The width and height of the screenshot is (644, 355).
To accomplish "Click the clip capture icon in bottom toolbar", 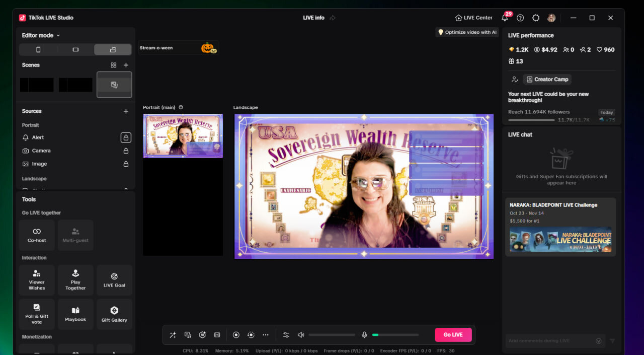I will (217, 335).
